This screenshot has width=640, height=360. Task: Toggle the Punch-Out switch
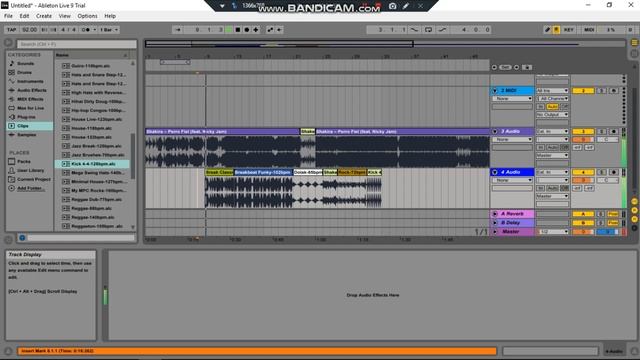click(442, 30)
